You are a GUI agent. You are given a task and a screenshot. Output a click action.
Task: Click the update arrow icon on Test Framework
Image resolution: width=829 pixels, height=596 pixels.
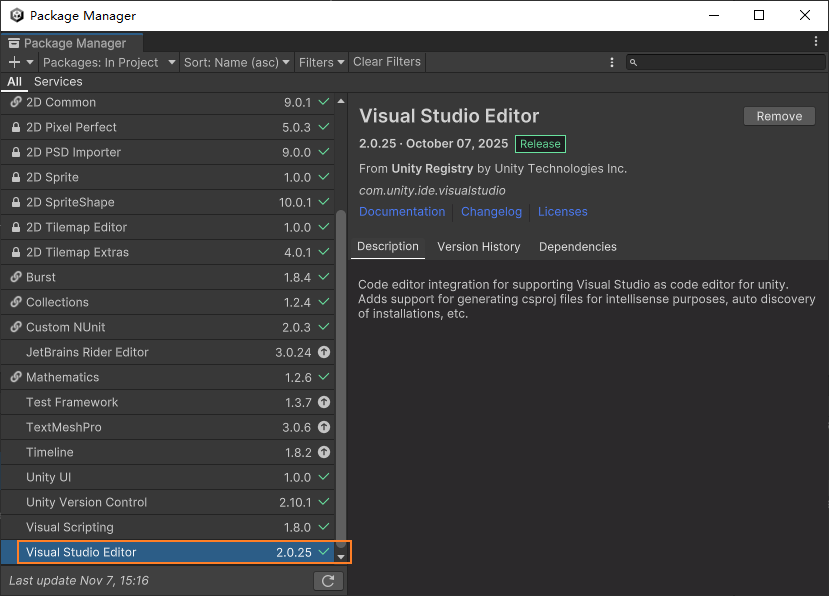324,402
